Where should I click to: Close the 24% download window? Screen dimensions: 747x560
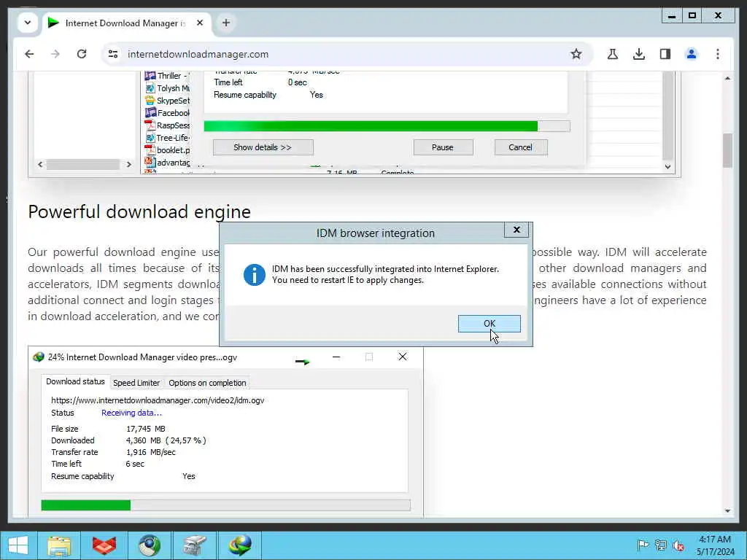(x=403, y=357)
